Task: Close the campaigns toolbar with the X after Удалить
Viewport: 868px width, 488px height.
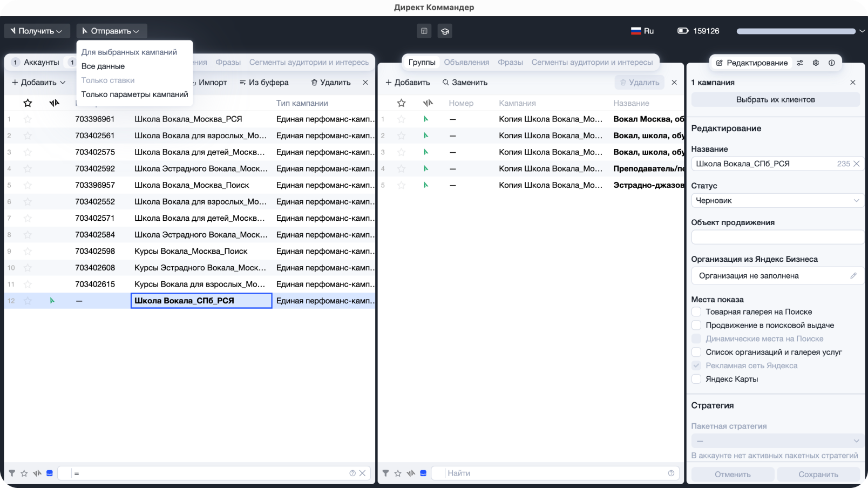Action: tap(365, 83)
